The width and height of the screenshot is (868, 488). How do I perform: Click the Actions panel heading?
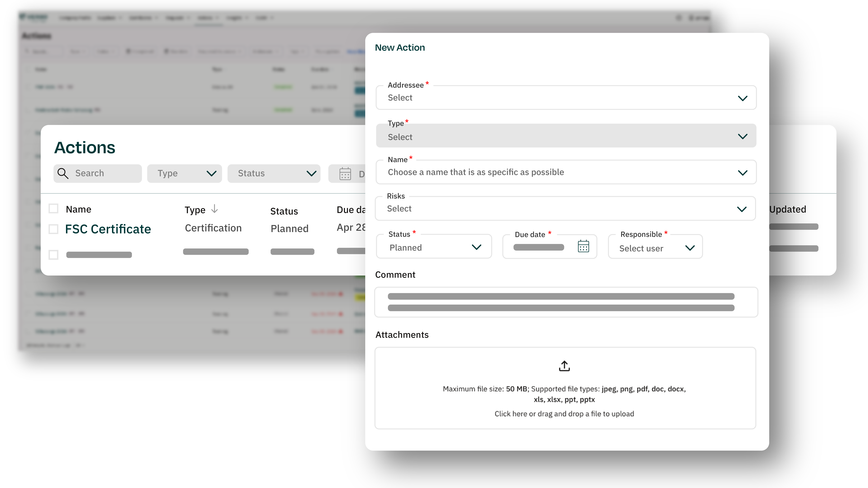tap(85, 147)
